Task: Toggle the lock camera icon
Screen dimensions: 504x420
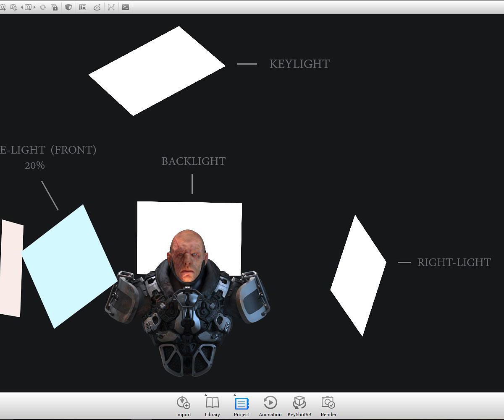Action: point(54,7)
